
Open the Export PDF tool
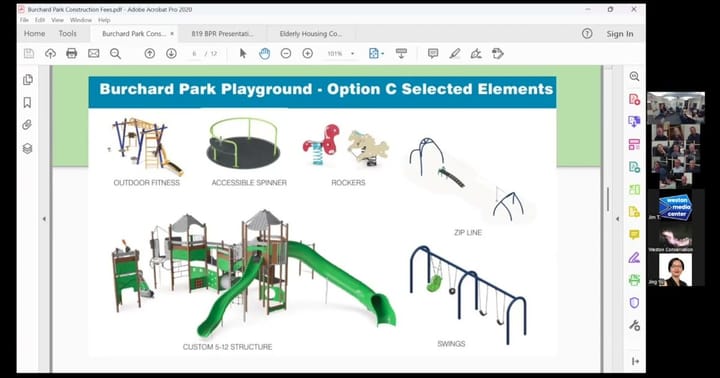click(x=634, y=167)
